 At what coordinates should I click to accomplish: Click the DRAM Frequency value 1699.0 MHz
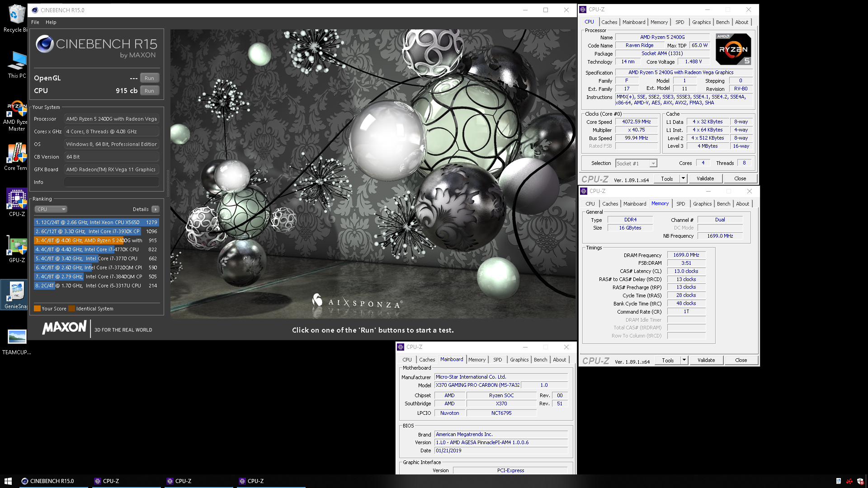pyautogui.click(x=686, y=255)
